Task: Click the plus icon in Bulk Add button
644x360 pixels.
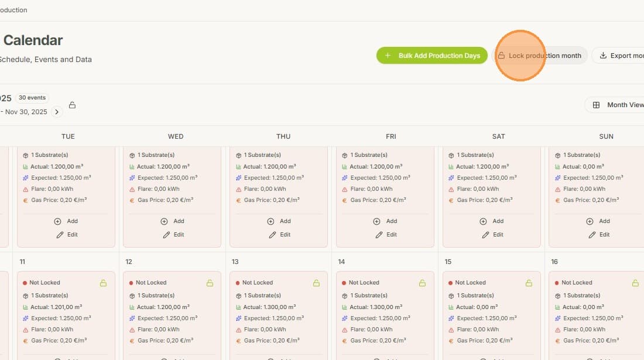Action: [x=388, y=56]
